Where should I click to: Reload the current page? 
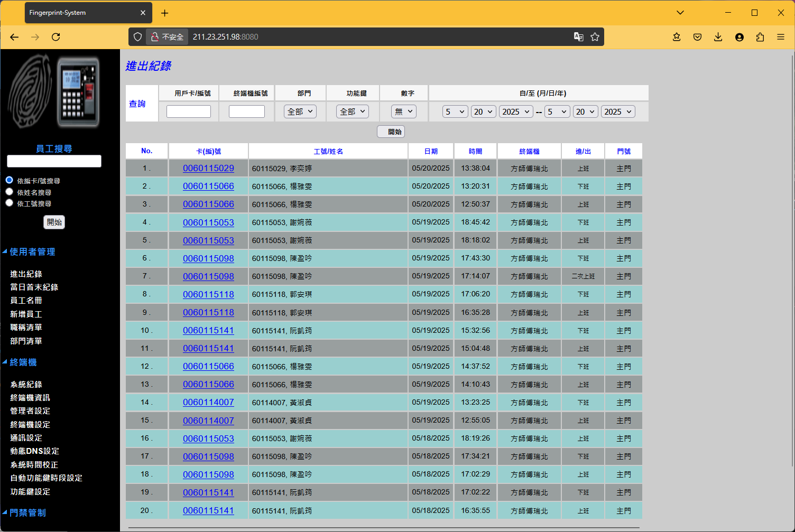[56, 37]
